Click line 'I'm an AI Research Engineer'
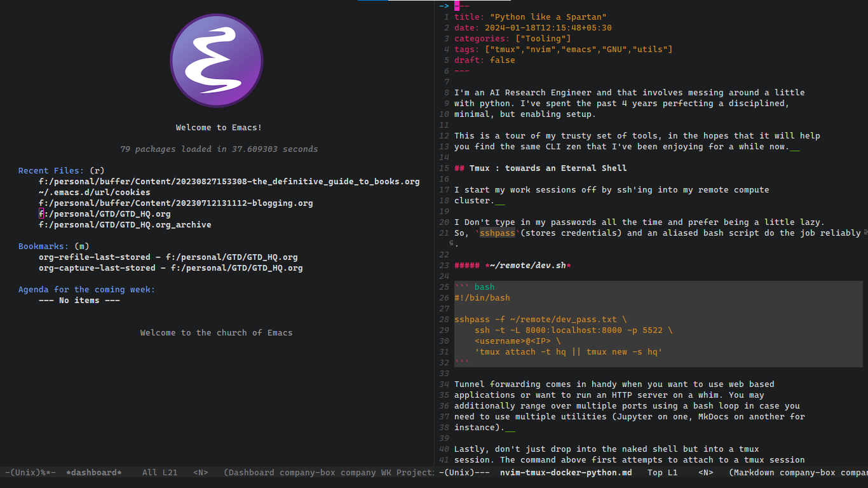Screen dimensions: 868x488 point(630,92)
